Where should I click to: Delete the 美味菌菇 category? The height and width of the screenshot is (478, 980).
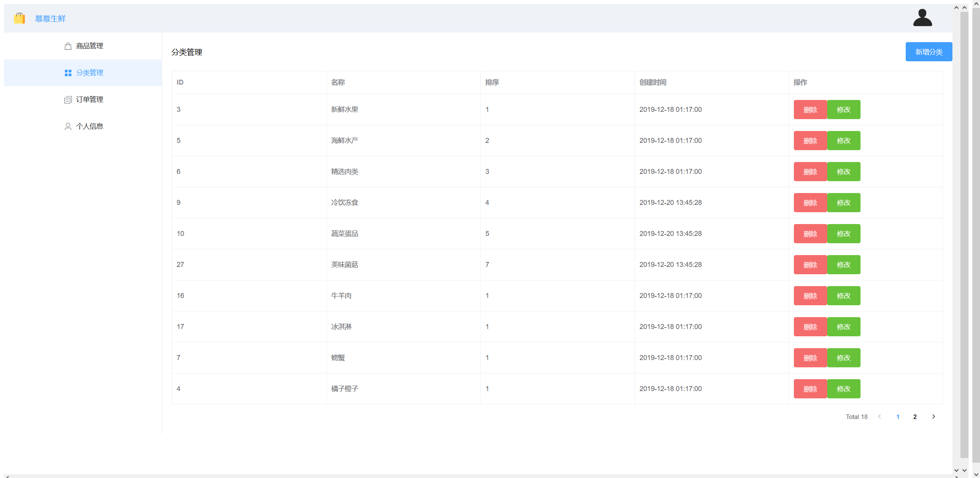click(x=810, y=265)
